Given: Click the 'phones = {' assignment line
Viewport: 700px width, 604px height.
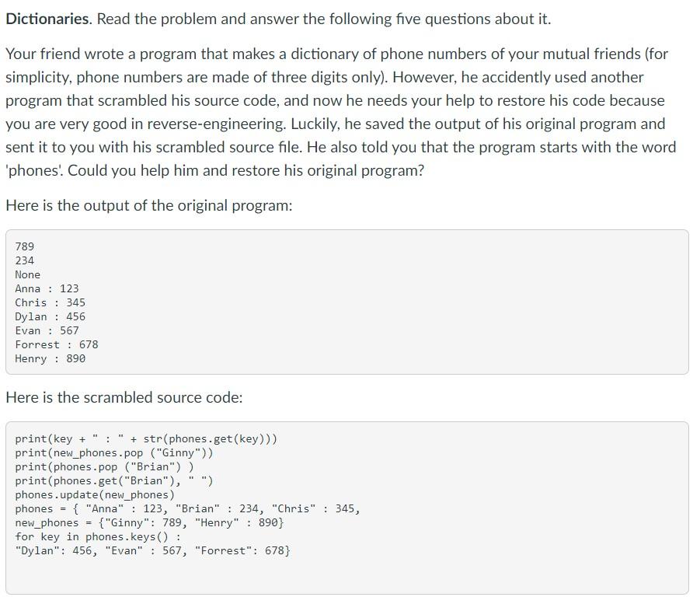Looking at the screenshot, I should pos(187,509).
